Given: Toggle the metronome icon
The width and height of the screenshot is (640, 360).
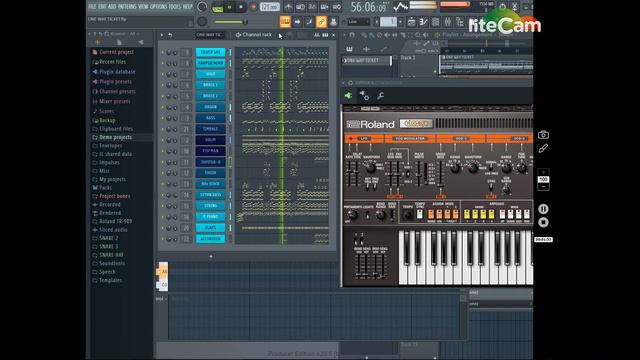Looking at the screenshot, I should 288,7.
